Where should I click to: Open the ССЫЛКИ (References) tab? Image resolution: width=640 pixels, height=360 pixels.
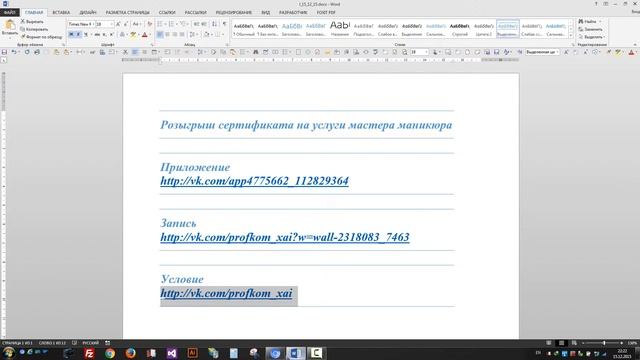point(167,12)
